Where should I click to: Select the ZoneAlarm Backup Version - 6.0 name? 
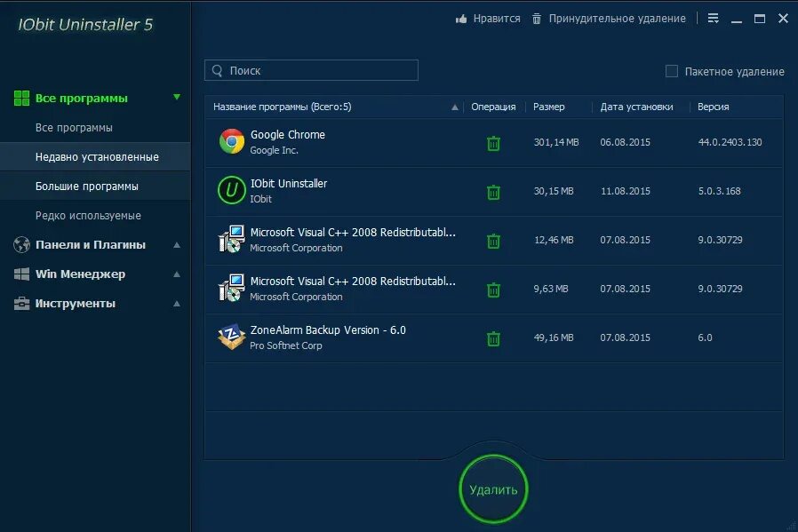(328, 330)
